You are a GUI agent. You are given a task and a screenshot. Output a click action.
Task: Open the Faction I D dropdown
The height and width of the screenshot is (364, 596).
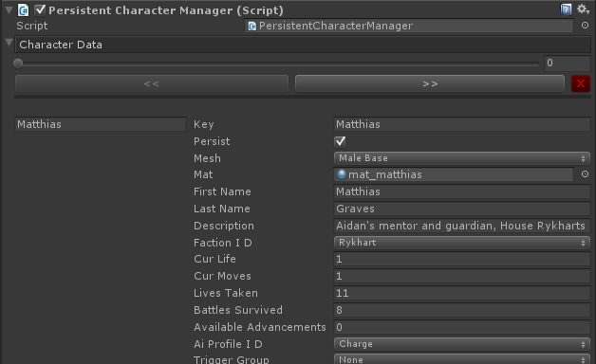pos(462,243)
